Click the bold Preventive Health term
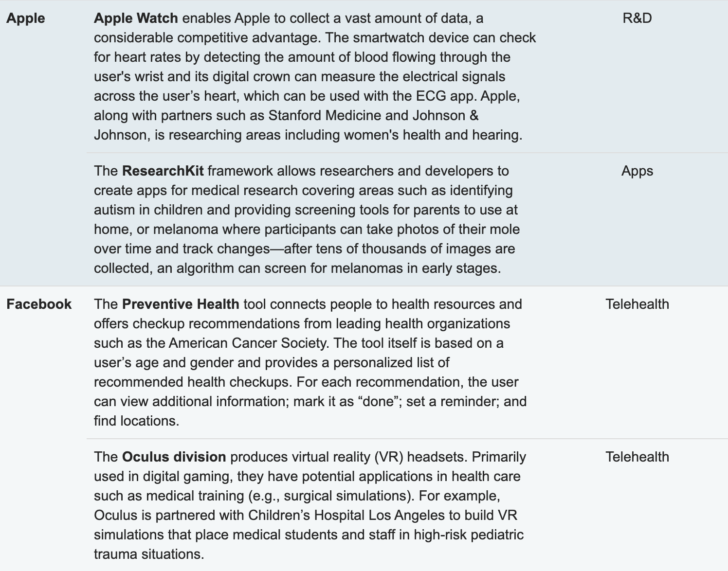The image size is (728, 571). tap(181, 304)
